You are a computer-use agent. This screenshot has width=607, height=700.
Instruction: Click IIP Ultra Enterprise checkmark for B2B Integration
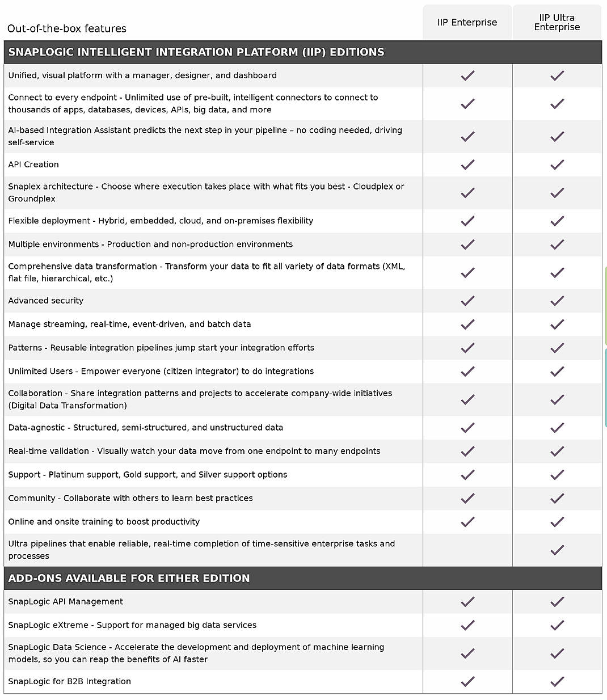tap(557, 681)
